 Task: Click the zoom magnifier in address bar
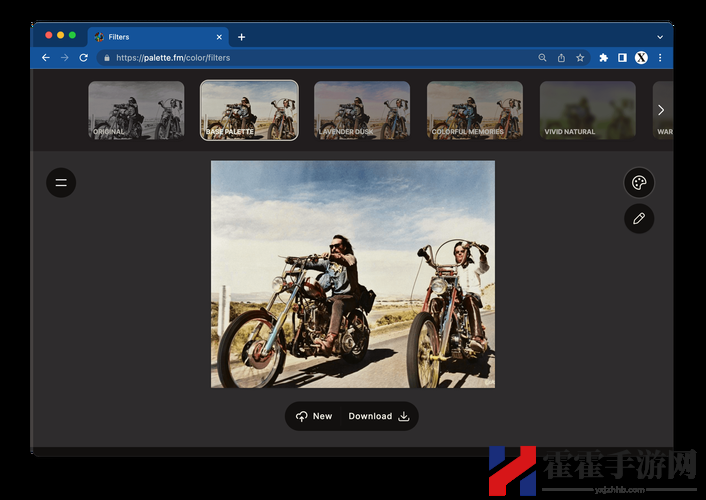(x=543, y=58)
